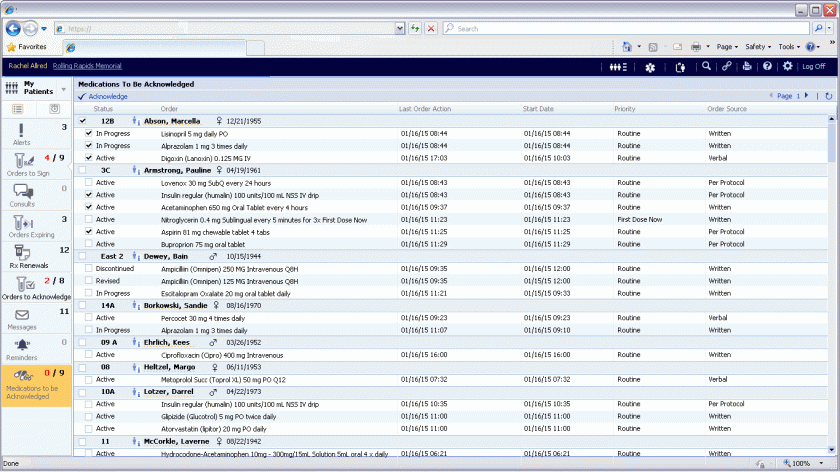The image size is (840, 472).
Task: Open the Favorites button
Action: point(26,47)
